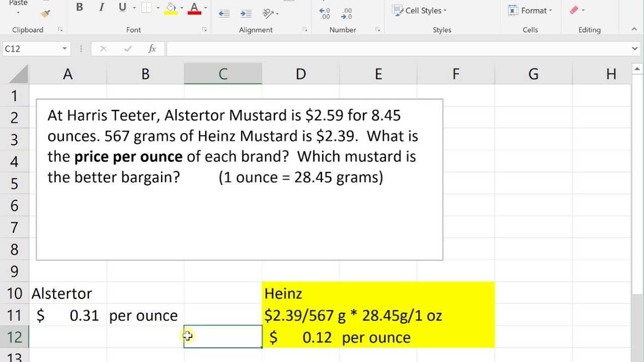Click the Decrease Indent icon
644x362 pixels.
click(224, 14)
